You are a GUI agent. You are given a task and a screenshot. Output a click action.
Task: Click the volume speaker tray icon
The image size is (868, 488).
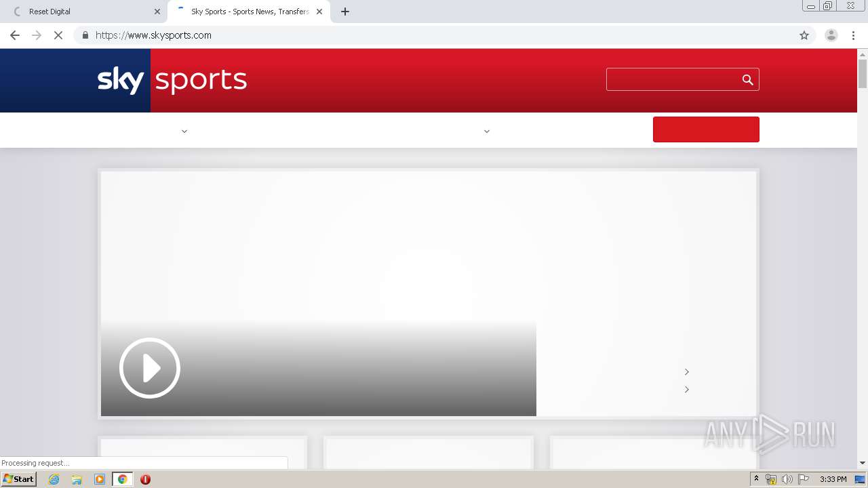click(x=787, y=479)
